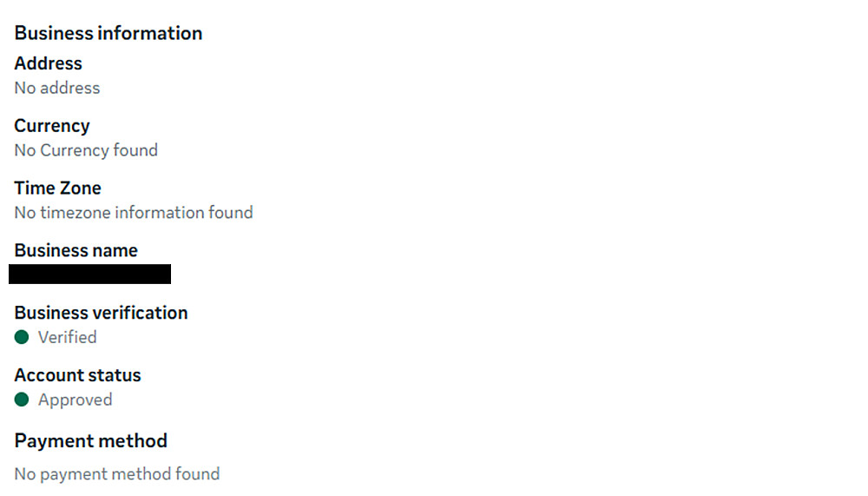
Task: Click the Business information heading
Action: pyautogui.click(x=108, y=33)
